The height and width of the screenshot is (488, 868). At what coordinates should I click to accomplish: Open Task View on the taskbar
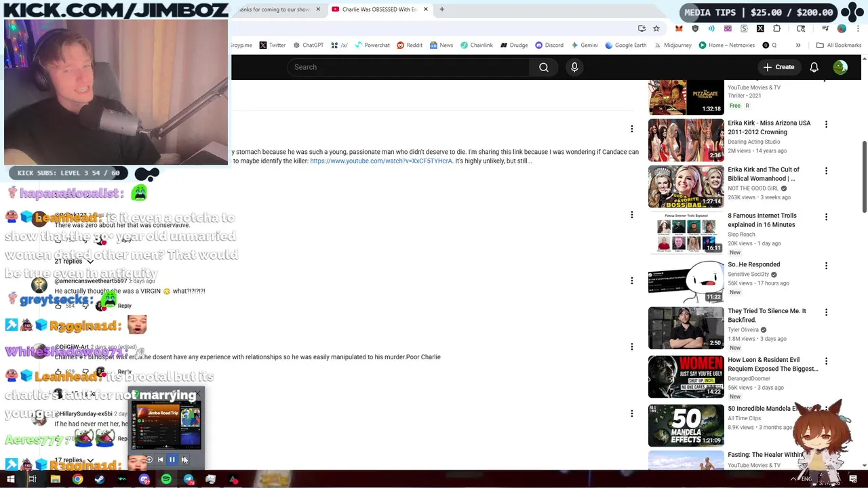pos(32,480)
